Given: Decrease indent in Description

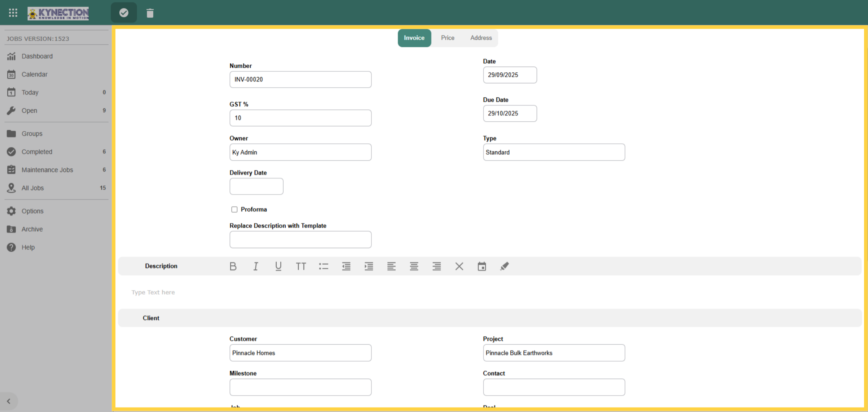Looking at the screenshot, I should pyautogui.click(x=346, y=266).
